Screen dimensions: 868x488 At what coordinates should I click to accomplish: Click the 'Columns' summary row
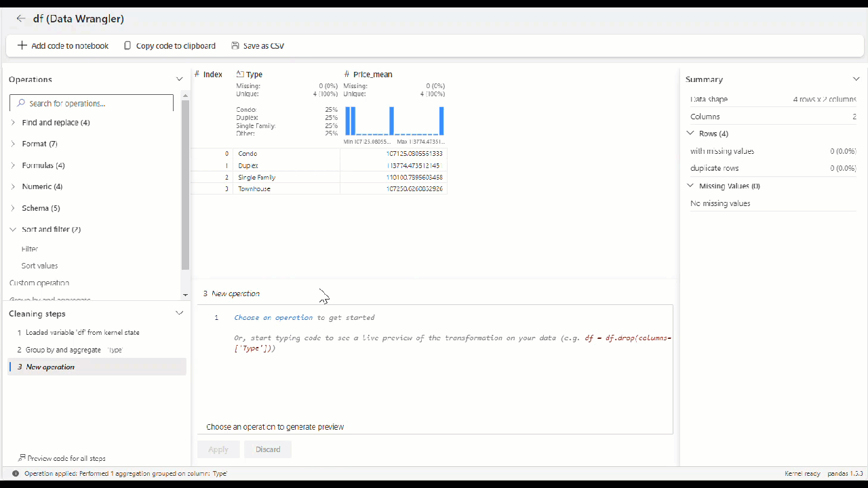click(773, 117)
